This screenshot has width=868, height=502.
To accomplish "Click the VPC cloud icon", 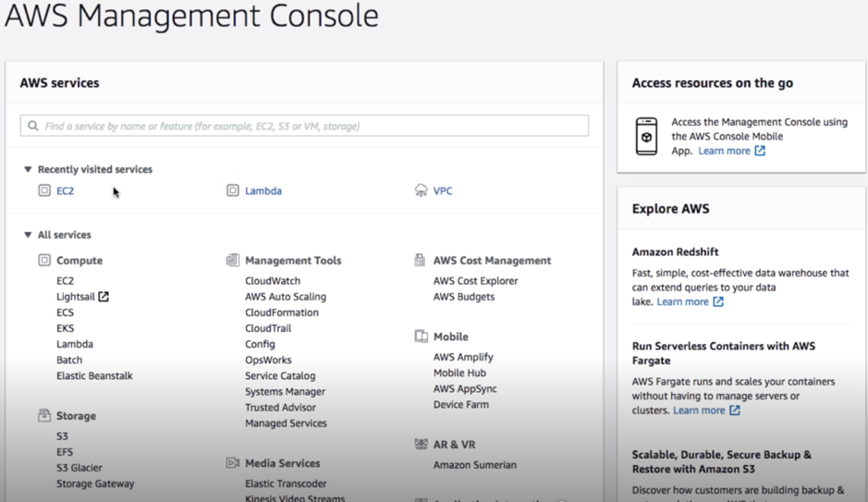I will [x=421, y=190].
